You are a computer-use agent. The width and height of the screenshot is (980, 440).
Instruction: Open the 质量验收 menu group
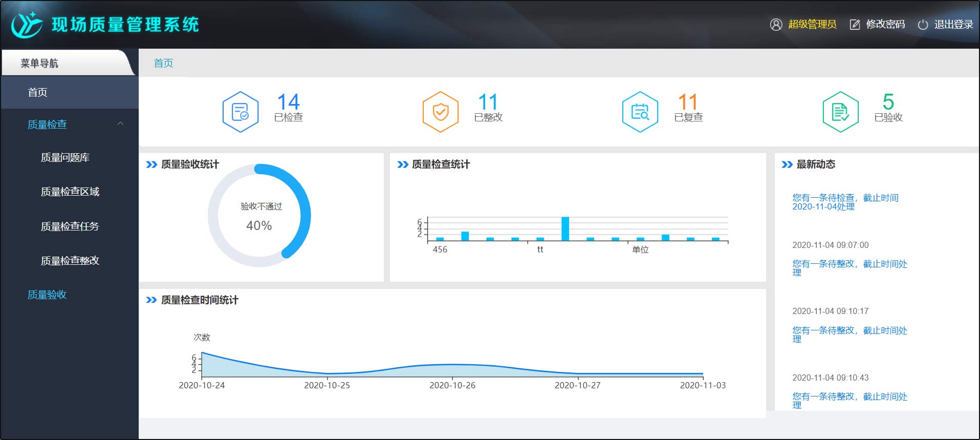point(47,295)
